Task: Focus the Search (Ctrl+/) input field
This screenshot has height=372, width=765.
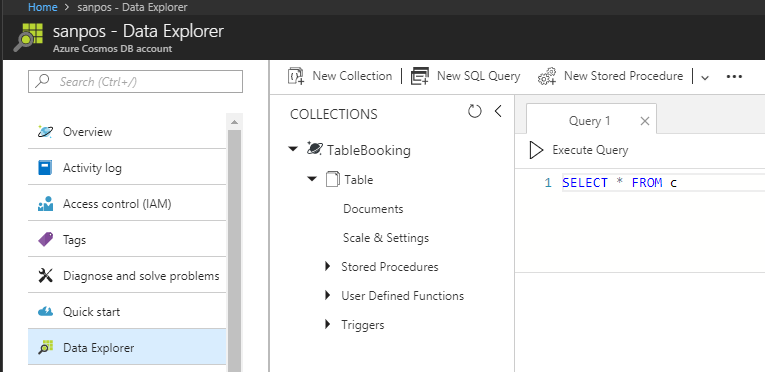Action: point(135,82)
